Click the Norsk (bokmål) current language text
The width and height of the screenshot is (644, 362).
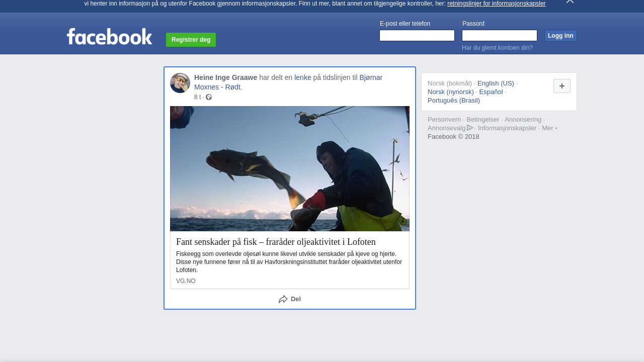[x=450, y=83]
